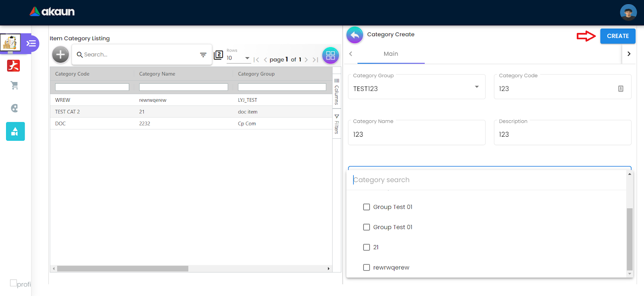Screen dimensions: 644x296
Task: Open the Rows per page dropdown
Action: (x=238, y=58)
